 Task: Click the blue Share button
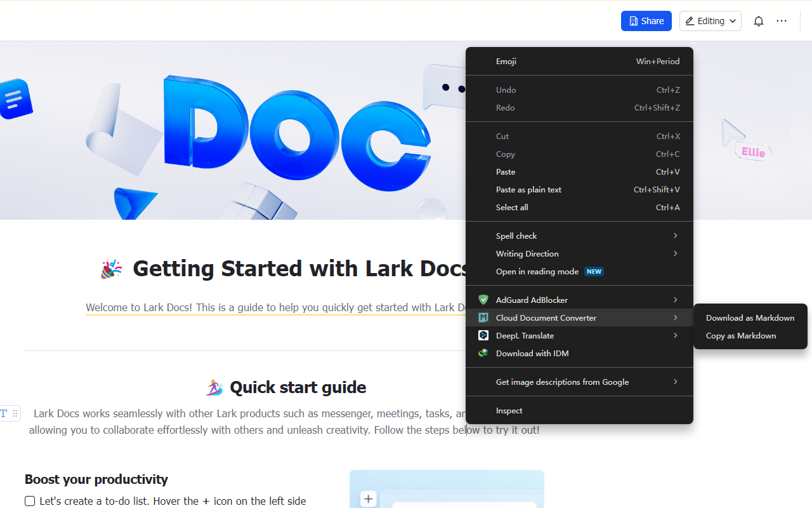pyautogui.click(x=646, y=20)
